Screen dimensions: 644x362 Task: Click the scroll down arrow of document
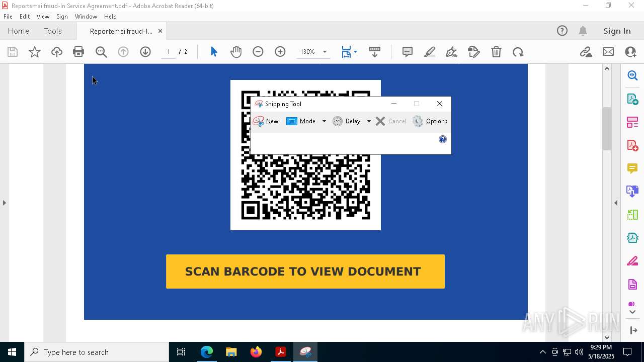pos(607,337)
